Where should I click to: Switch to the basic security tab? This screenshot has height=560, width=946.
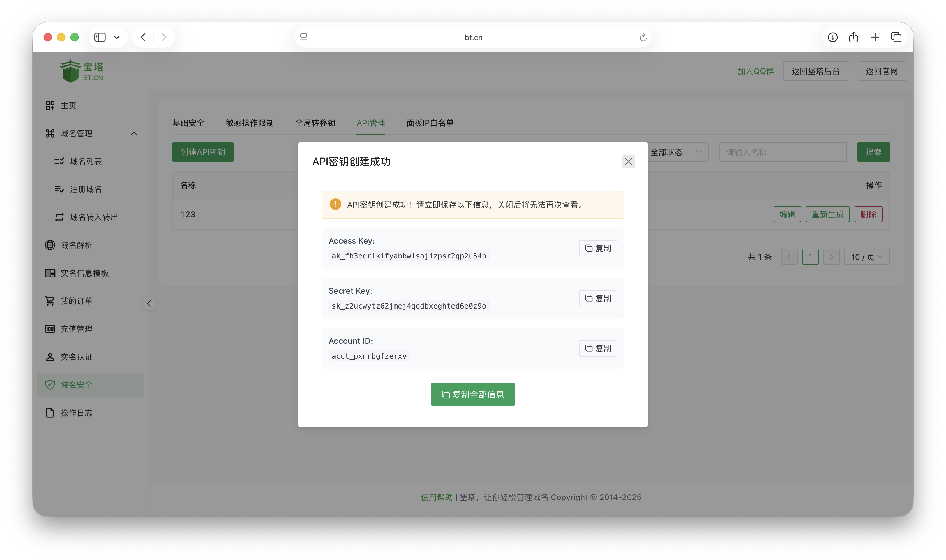(x=188, y=123)
